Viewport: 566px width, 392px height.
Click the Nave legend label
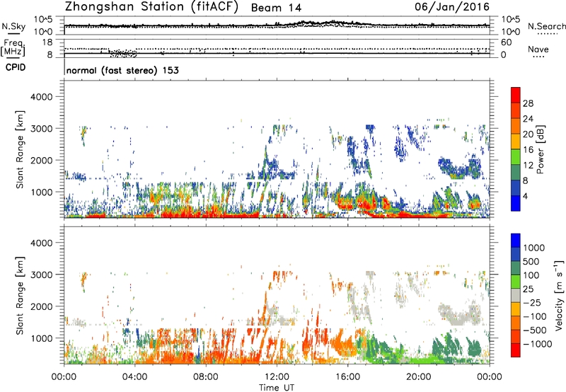point(538,50)
